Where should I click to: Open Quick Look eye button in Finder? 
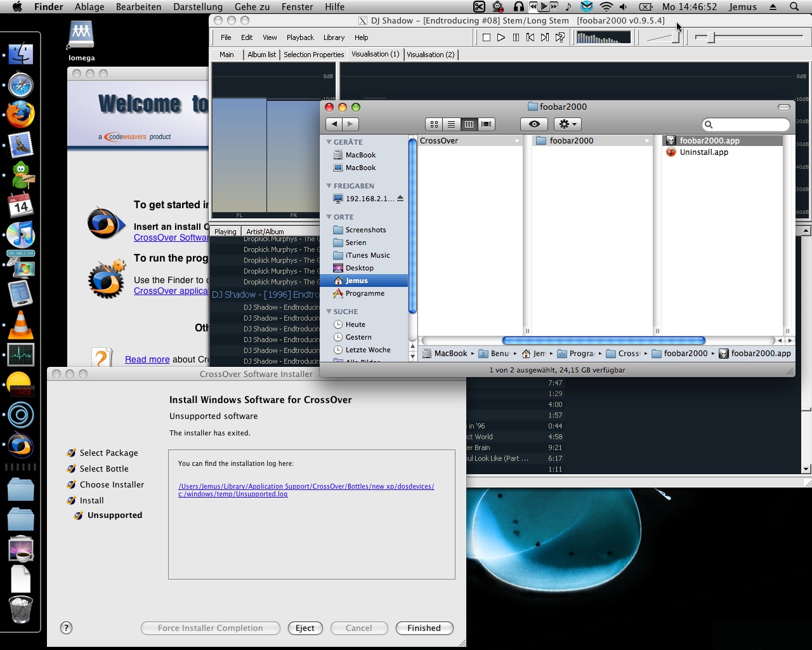click(534, 124)
